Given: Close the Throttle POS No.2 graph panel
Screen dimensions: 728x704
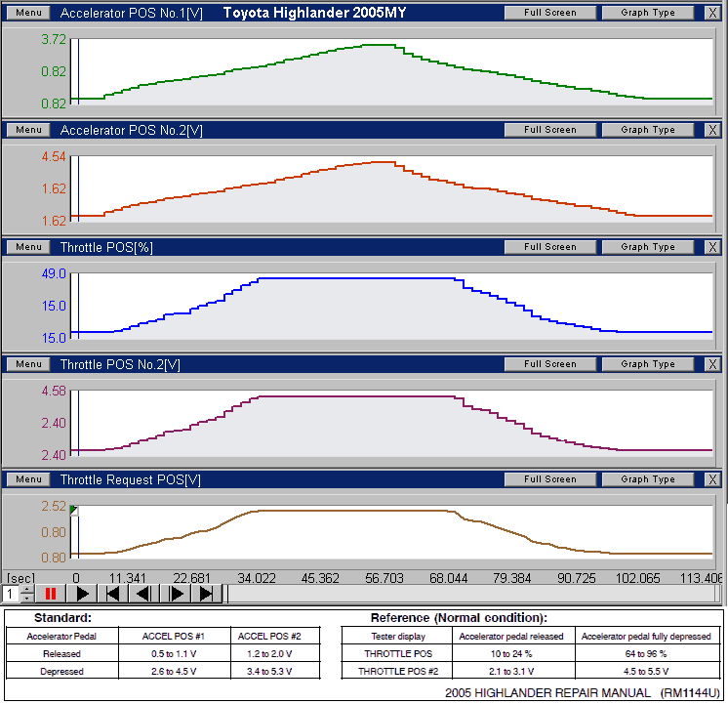Looking at the screenshot, I should click(712, 364).
